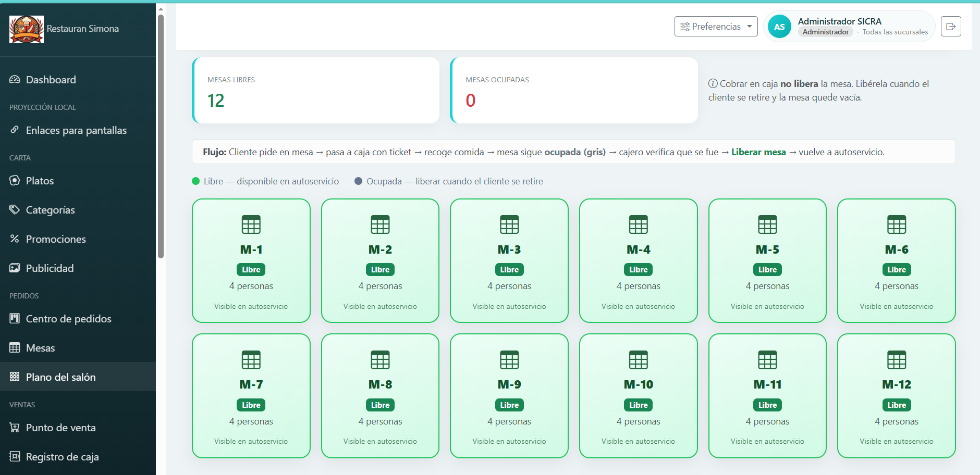This screenshot has height=475, width=980.
Task: Click the Restauran Simona logo
Action: click(27, 29)
